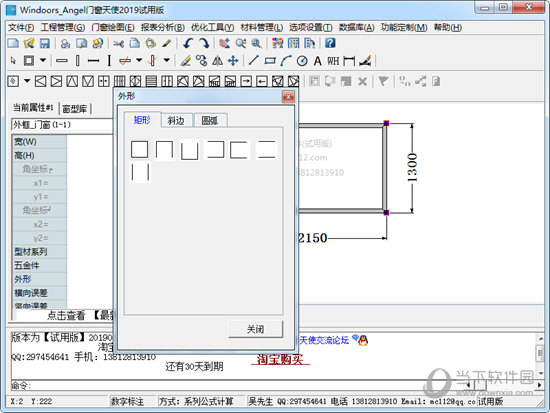550x413 pixels.
Task: Open the 数据库(A) menu
Action: [x=357, y=27]
